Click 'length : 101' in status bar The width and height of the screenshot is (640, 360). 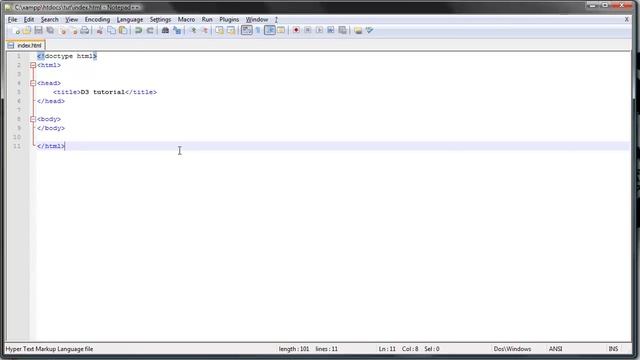(294, 349)
